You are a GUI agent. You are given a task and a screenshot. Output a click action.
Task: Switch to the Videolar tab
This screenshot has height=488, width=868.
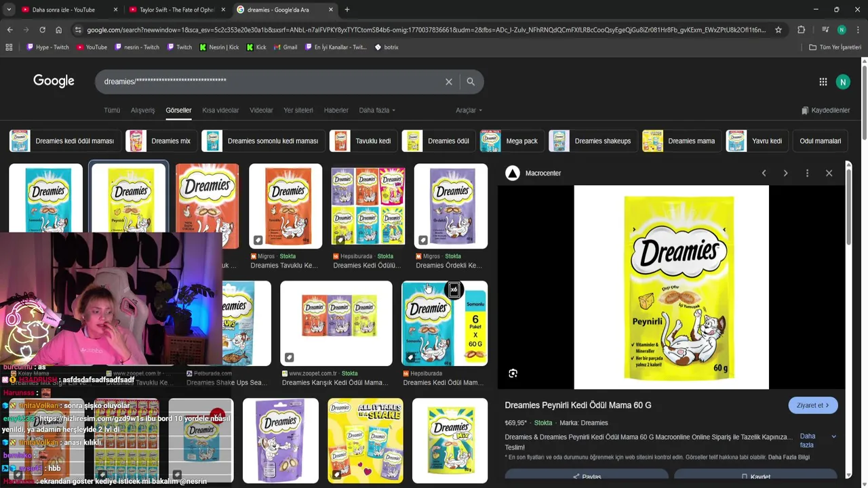tap(261, 110)
